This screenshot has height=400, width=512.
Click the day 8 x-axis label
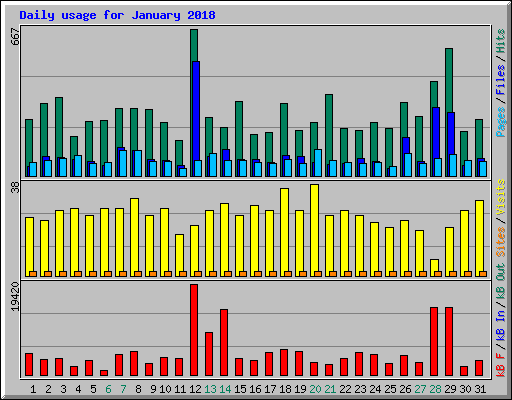tap(138, 389)
